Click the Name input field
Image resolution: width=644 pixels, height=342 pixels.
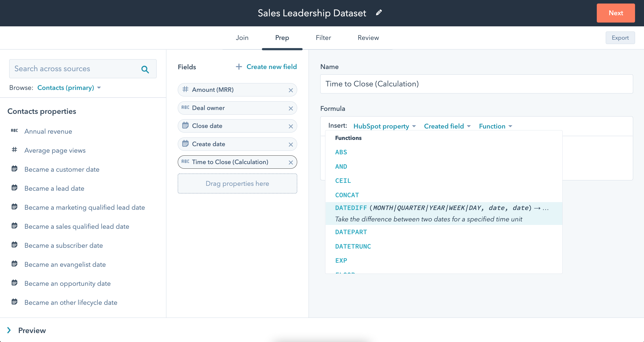click(476, 84)
